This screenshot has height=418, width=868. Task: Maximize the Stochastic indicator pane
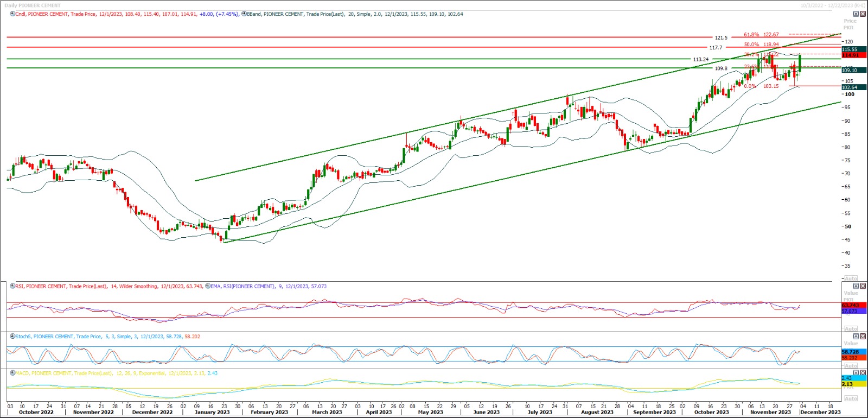(x=856, y=337)
